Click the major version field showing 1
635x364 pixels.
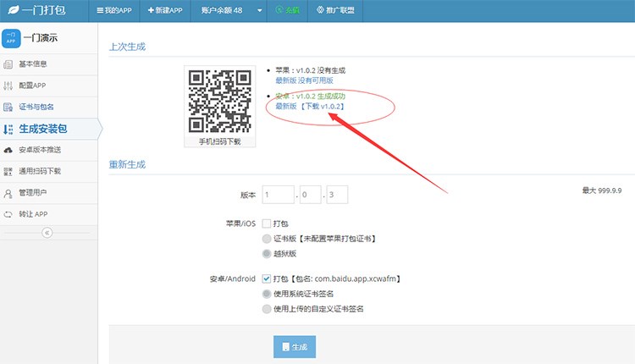point(279,195)
